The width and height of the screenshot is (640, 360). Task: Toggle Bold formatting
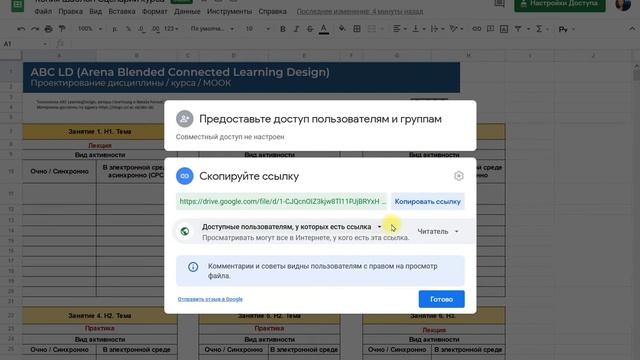coord(282,29)
